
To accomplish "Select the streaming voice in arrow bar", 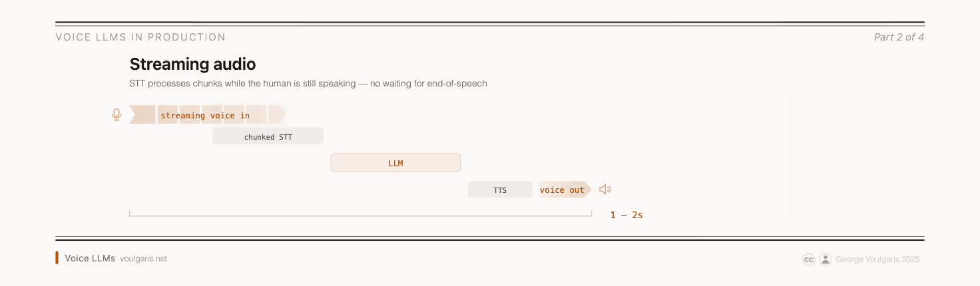I will [206, 115].
